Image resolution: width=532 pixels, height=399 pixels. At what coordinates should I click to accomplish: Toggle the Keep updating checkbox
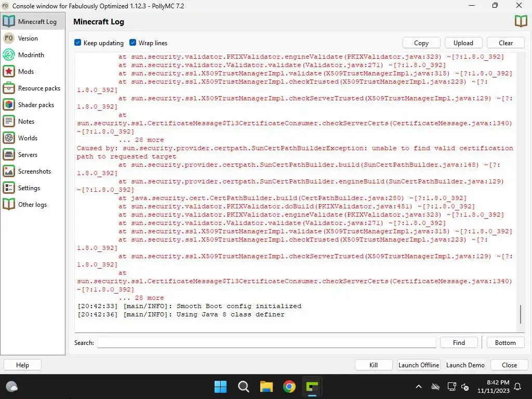(78, 43)
